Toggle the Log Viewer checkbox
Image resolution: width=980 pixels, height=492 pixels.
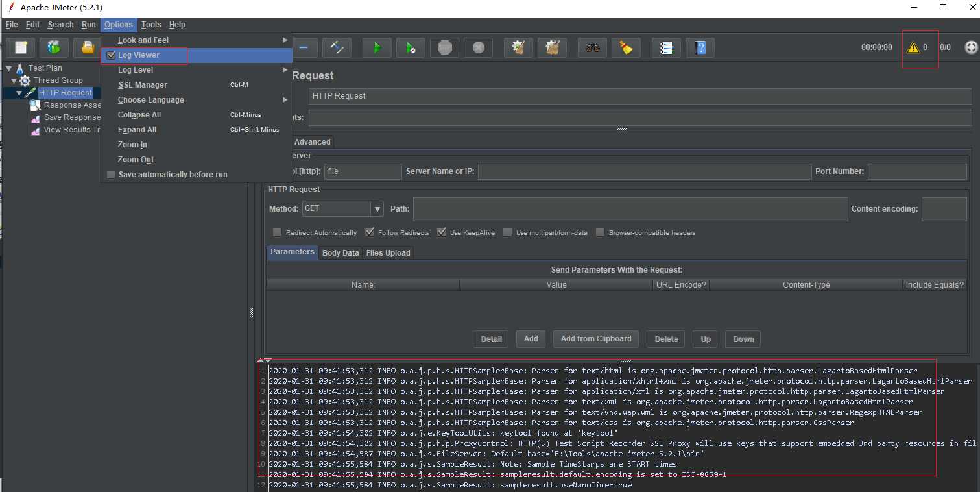pos(111,55)
